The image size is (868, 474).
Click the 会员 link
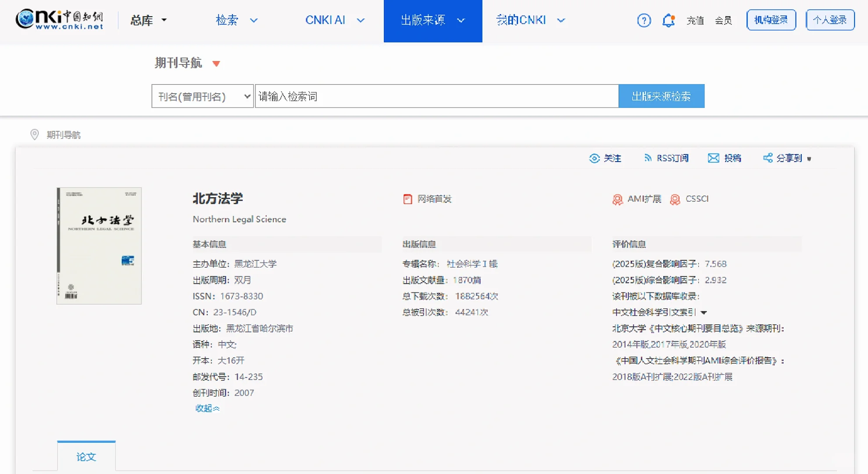(x=723, y=20)
